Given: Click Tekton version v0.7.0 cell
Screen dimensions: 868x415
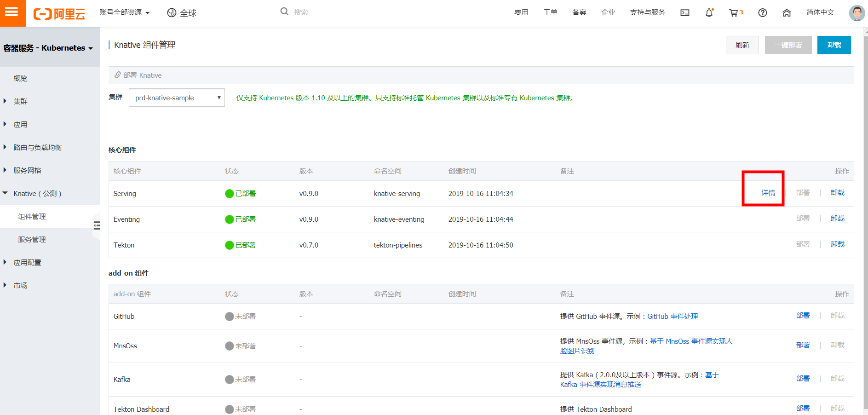Looking at the screenshot, I should 309,245.
